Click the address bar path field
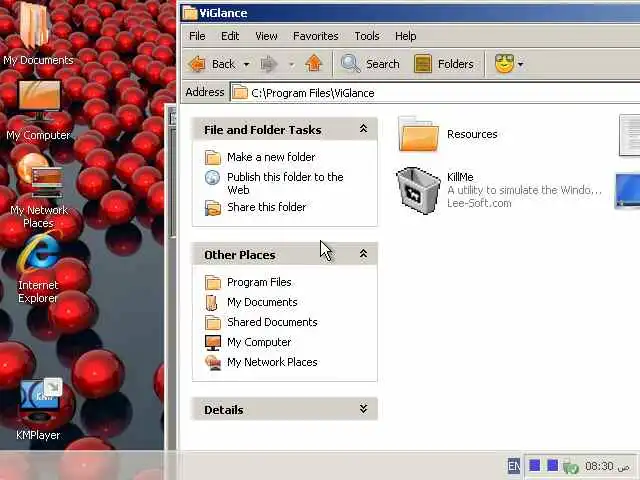Image resolution: width=640 pixels, height=480 pixels. pyautogui.click(x=436, y=93)
